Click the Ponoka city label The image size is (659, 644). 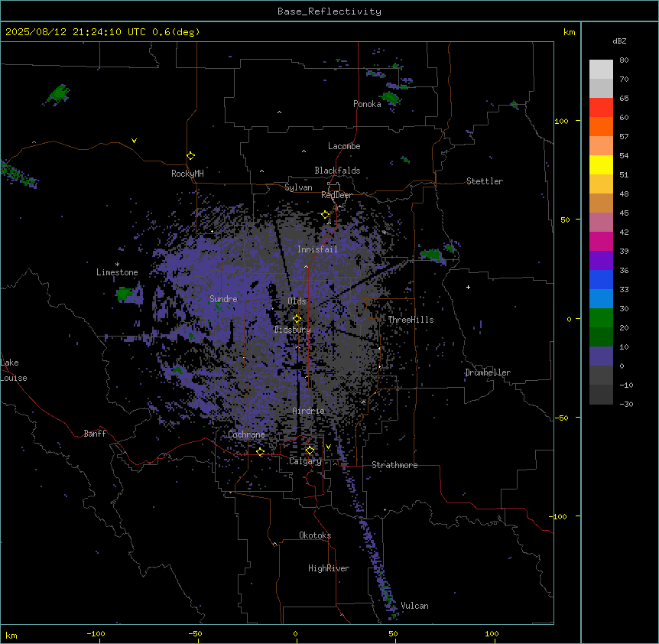tap(367, 104)
